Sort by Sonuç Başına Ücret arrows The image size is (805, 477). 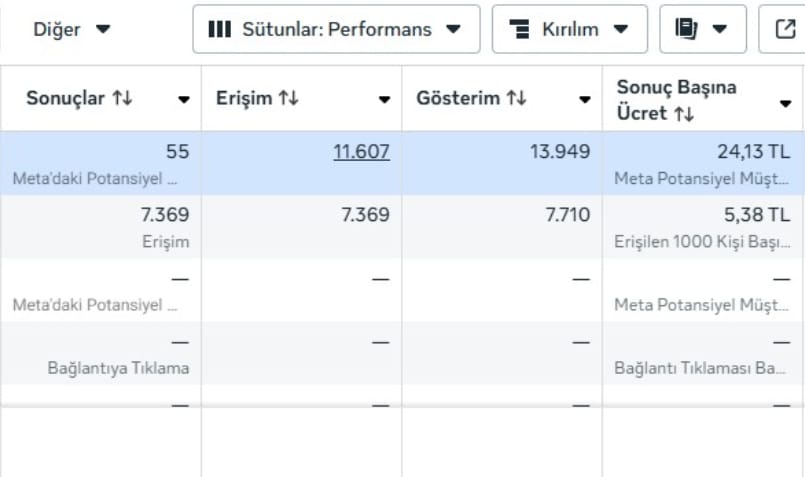(684, 113)
